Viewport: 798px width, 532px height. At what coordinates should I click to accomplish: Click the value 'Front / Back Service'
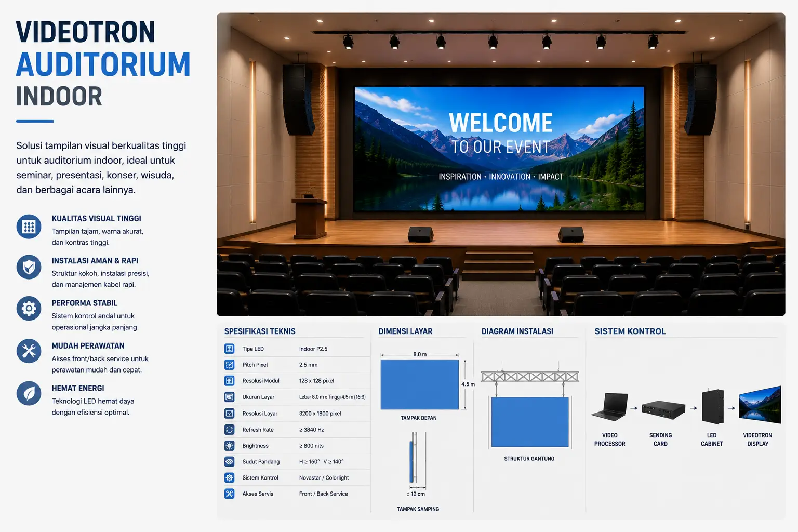[x=324, y=494]
